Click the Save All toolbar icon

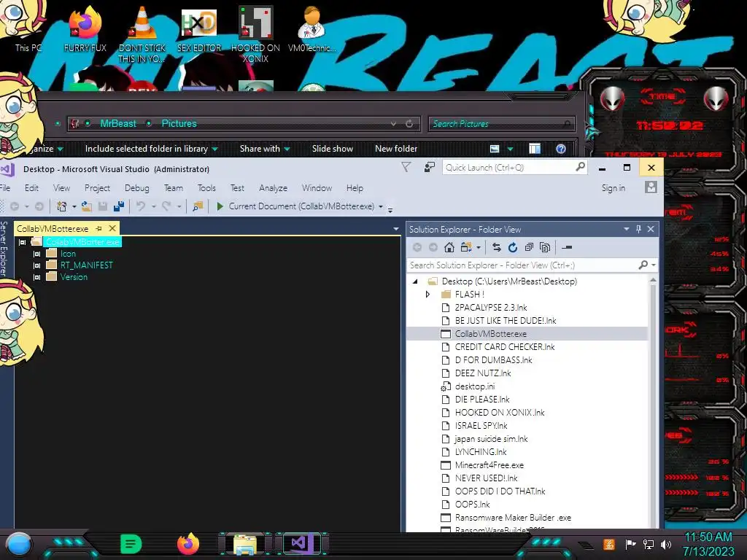click(119, 206)
